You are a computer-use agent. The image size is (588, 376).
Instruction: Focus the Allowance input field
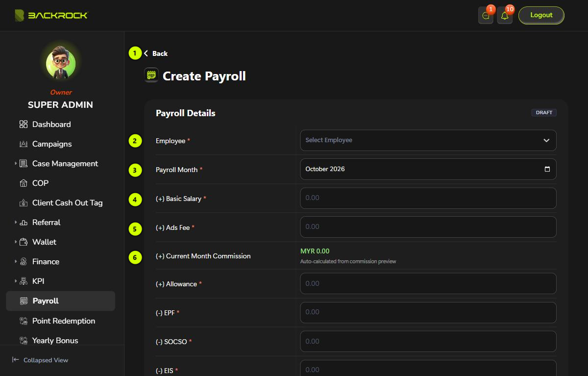(428, 283)
